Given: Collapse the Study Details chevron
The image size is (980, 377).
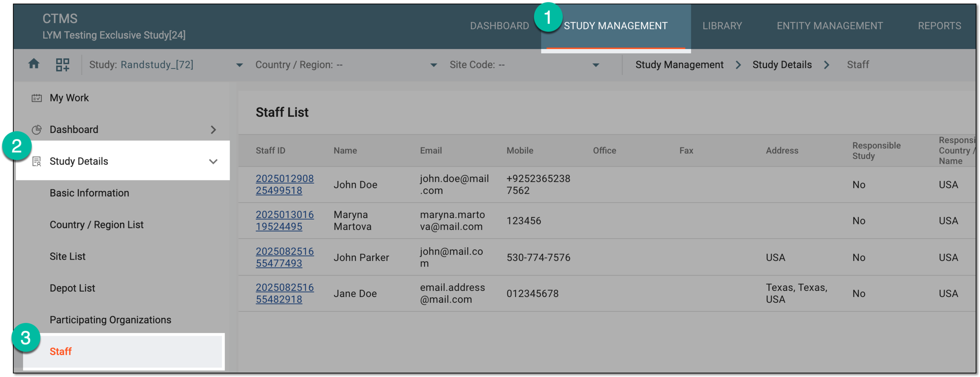Looking at the screenshot, I should click(213, 161).
